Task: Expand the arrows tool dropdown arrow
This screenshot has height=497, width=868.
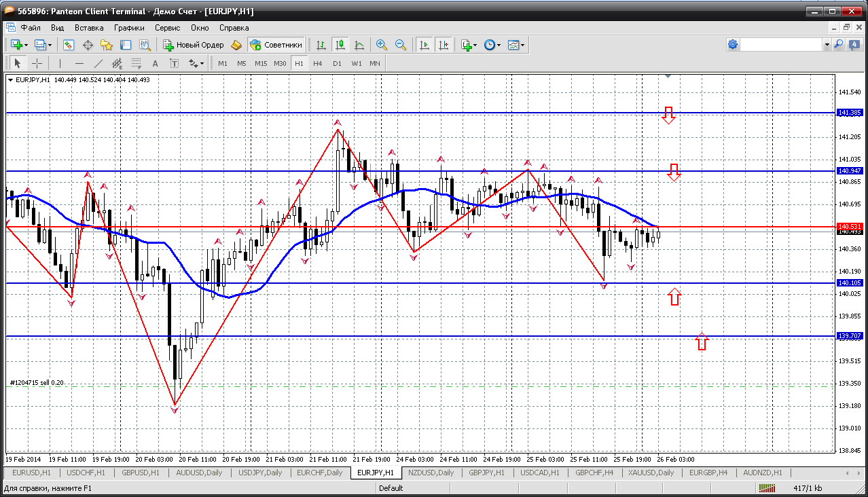Action: (202, 63)
